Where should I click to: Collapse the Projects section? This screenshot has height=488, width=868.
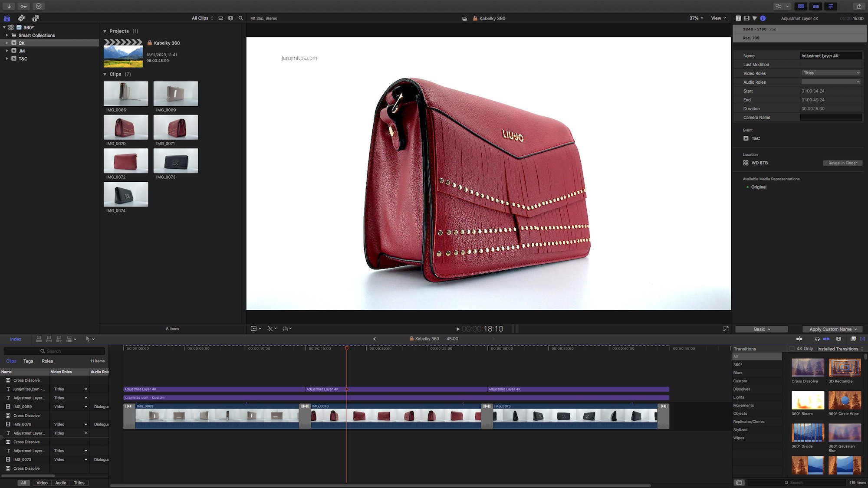coord(105,31)
